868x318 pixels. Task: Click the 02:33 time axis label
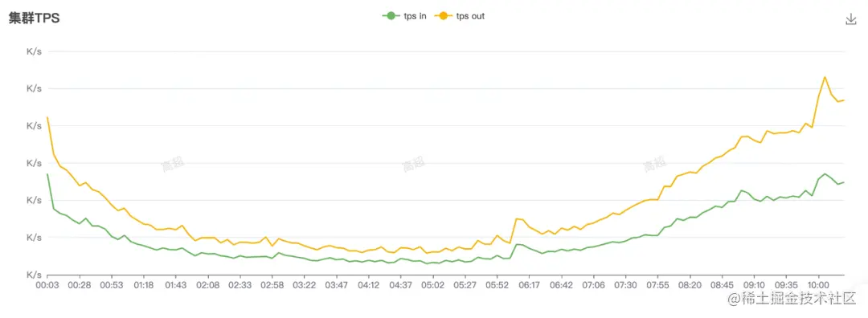point(240,285)
